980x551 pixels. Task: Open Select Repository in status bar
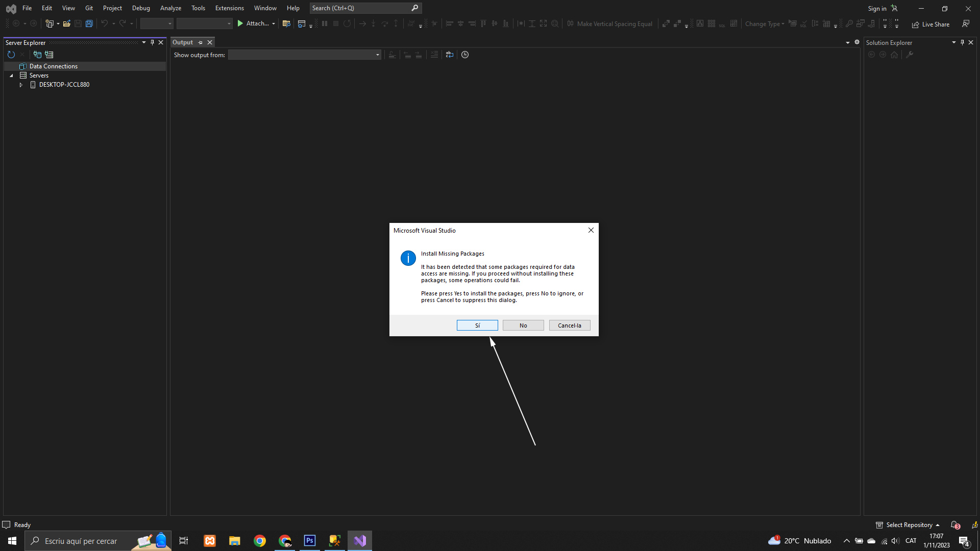(x=908, y=525)
